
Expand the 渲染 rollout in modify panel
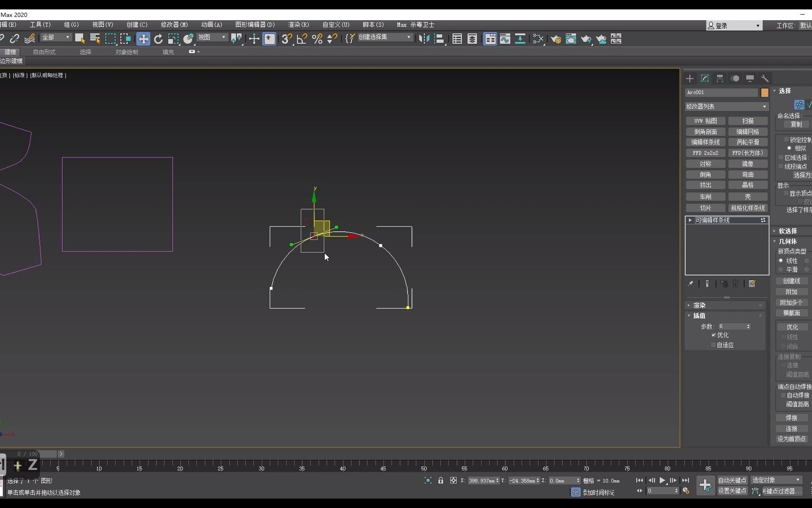point(700,305)
